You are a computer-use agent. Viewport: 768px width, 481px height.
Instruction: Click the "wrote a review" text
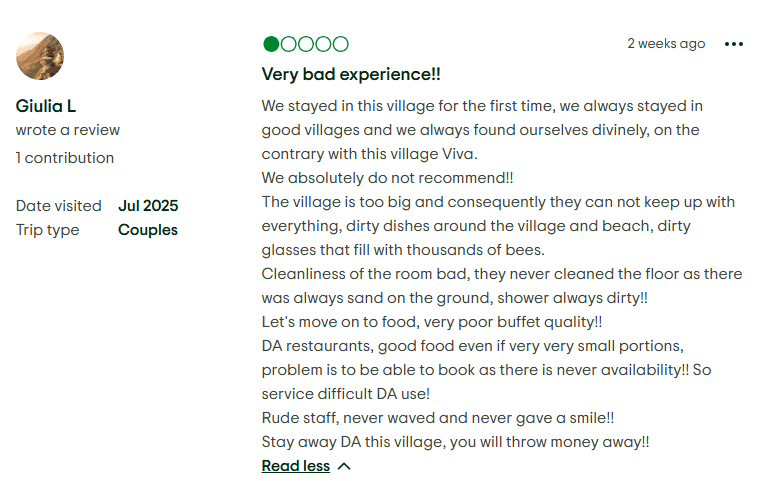[x=67, y=130]
